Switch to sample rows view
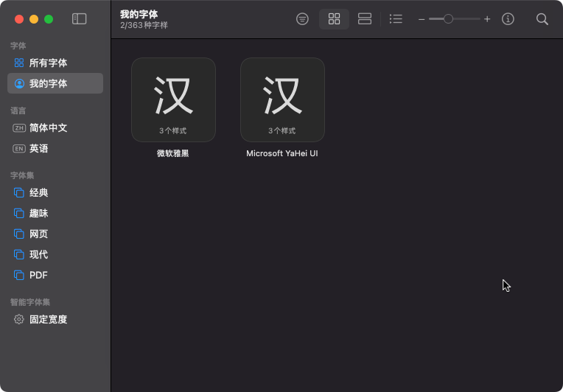The image size is (563, 392). point(365,19)
